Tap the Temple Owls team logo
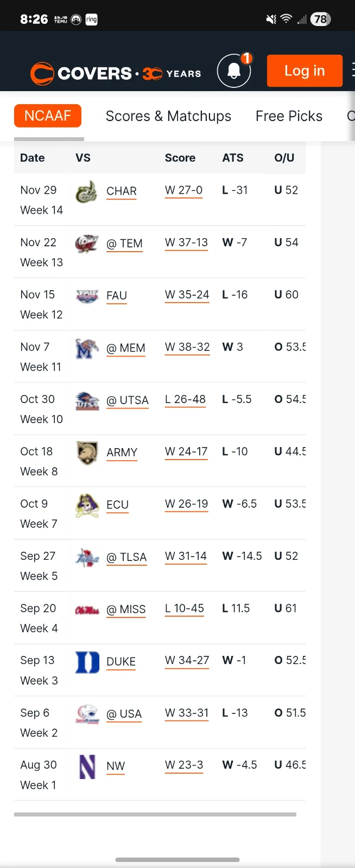The width and height of the screenshot is (355, 868). tap(87, 244)
